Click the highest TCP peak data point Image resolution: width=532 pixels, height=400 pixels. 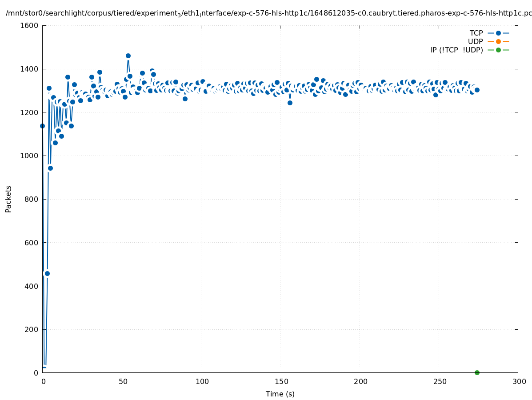pos(128,56)
